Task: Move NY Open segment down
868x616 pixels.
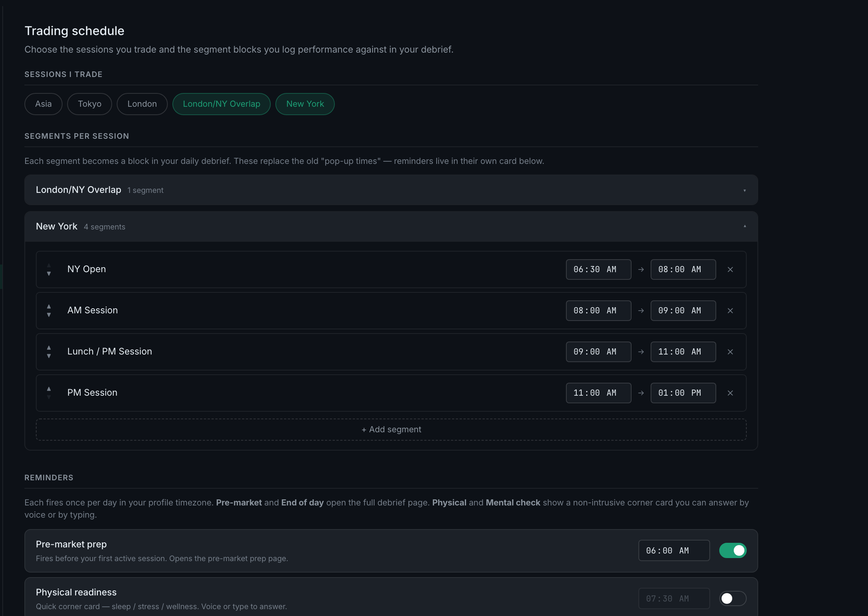Action: point(49,274)
